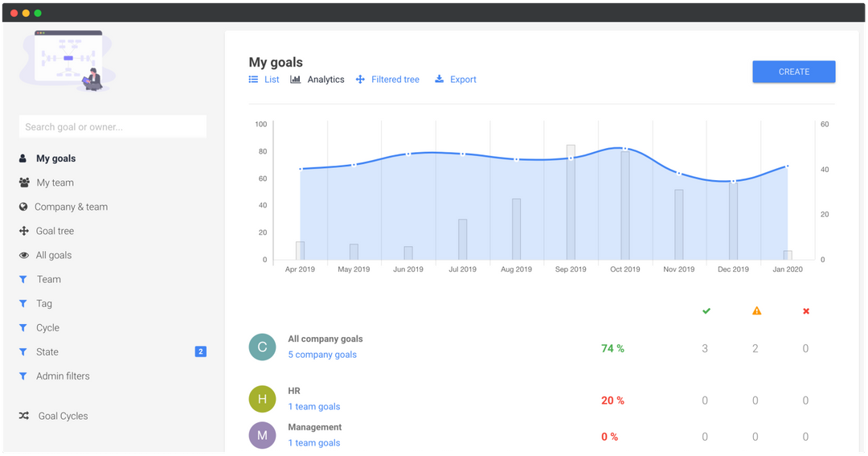Open the 5 company goals link
The width and height of the screenshot is (868, 456).
(x=322, y=355)
